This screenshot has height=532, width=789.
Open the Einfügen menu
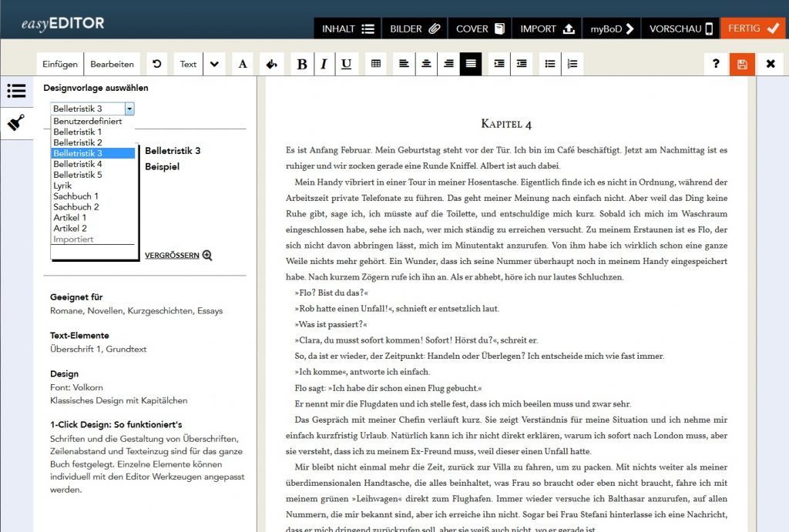pyautogui.click(x=60, y=64)
